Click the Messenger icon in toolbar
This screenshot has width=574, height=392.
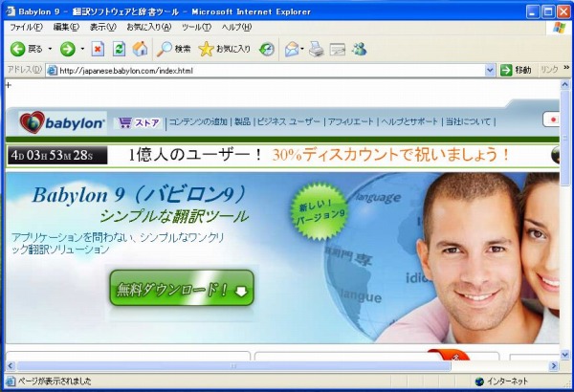(x=359, y=49)
